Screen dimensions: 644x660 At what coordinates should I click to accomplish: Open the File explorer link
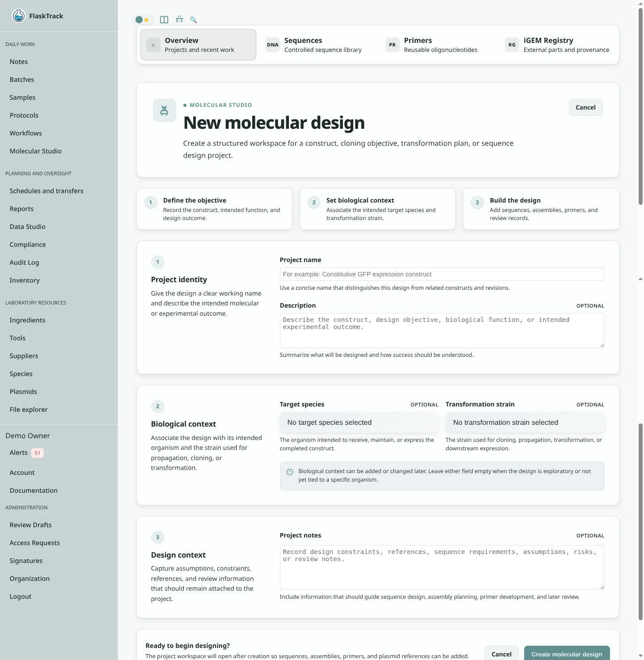(x=29, y=410)
